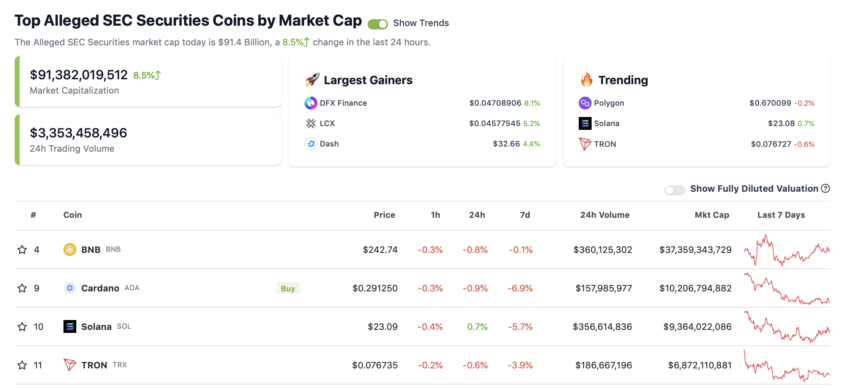Open the TRON last 7 days chart
This screenshot has height=388, width=850.
[x=787, y=365]
